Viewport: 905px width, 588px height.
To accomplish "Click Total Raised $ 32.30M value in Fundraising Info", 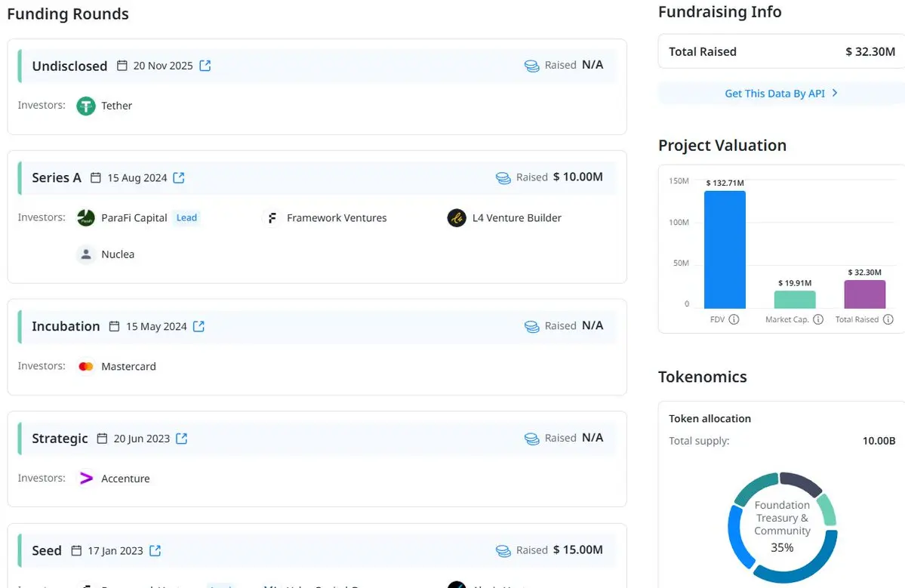I will [x=870, y=52].
